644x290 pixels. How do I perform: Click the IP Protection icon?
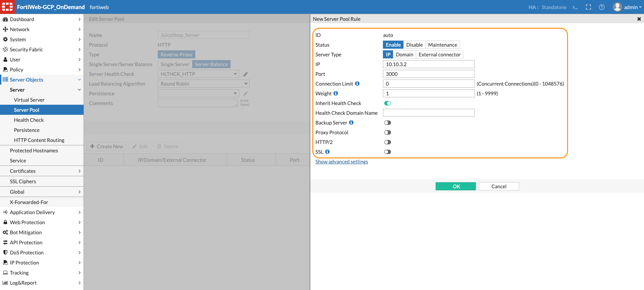[x=5, y=263]
